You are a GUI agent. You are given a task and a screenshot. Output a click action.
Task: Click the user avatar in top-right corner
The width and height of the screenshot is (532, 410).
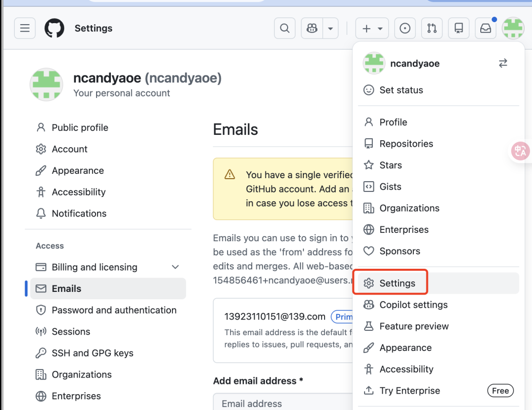tap(513, 29)
